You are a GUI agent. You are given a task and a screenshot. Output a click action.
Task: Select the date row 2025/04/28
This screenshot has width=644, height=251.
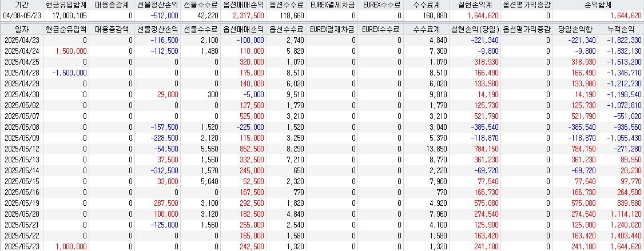(21, 73)
